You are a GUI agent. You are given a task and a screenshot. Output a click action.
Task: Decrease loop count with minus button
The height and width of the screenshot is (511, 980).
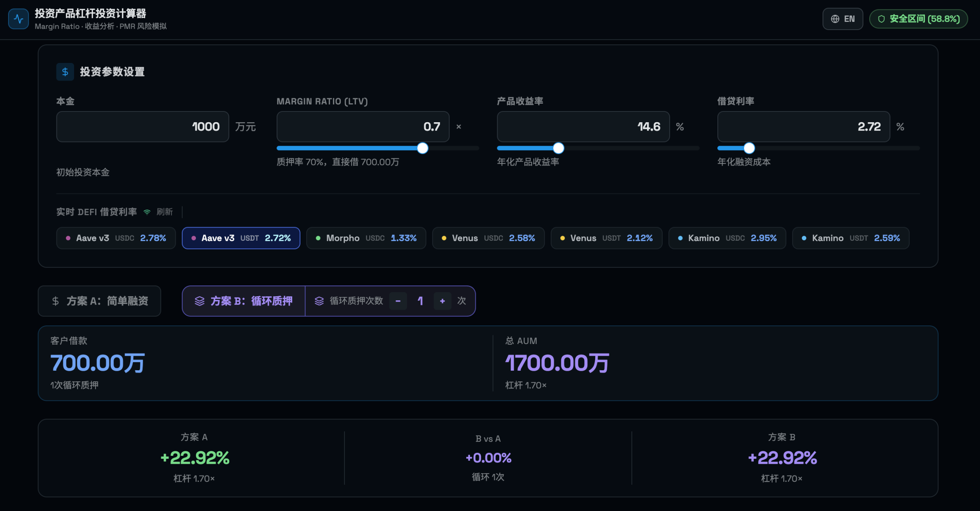(x=398, y=301)
